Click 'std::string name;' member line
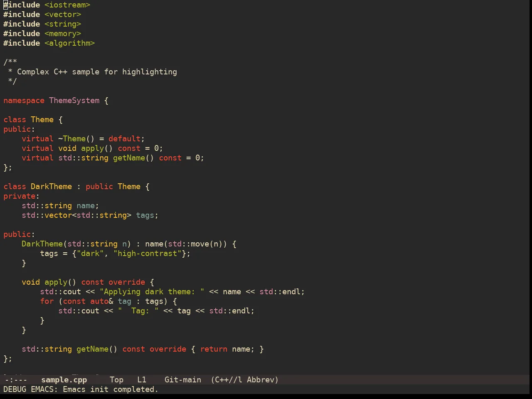 pos(60,206)
